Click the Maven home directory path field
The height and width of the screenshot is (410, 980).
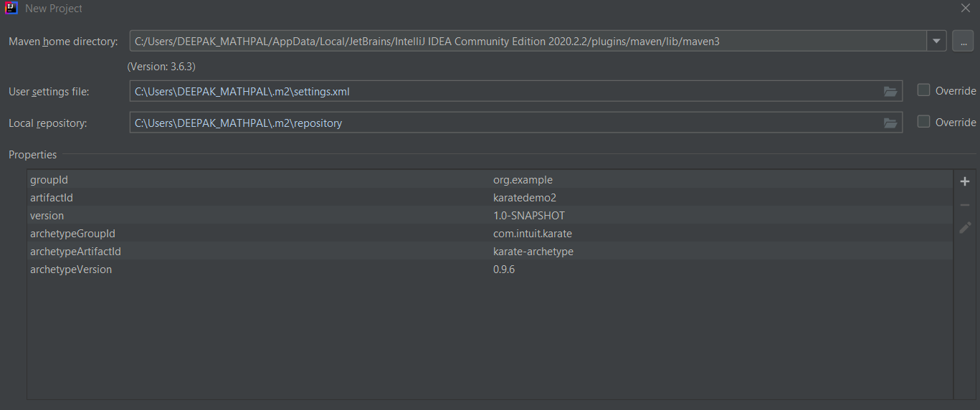coord(528,41)
